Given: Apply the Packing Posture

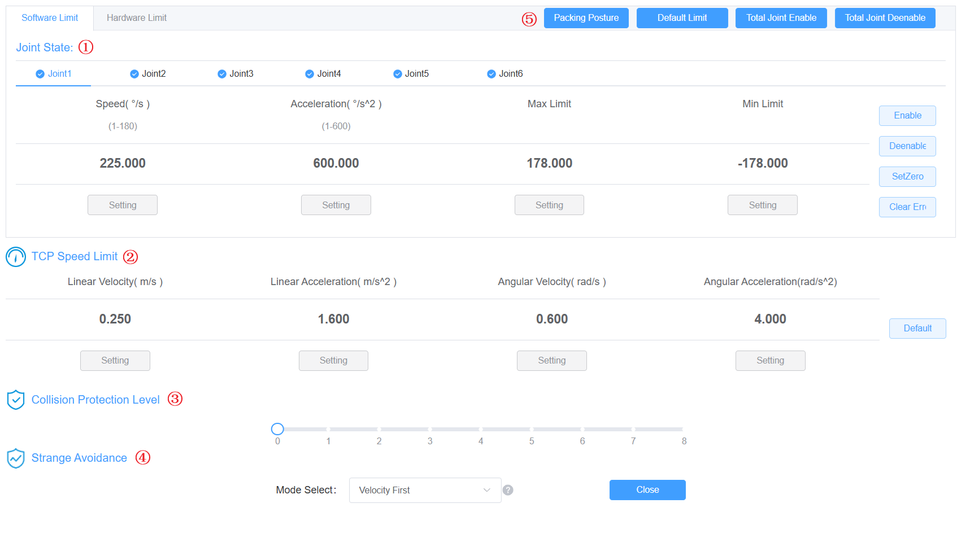Looking at the screenshot, I should pos(586,17).
